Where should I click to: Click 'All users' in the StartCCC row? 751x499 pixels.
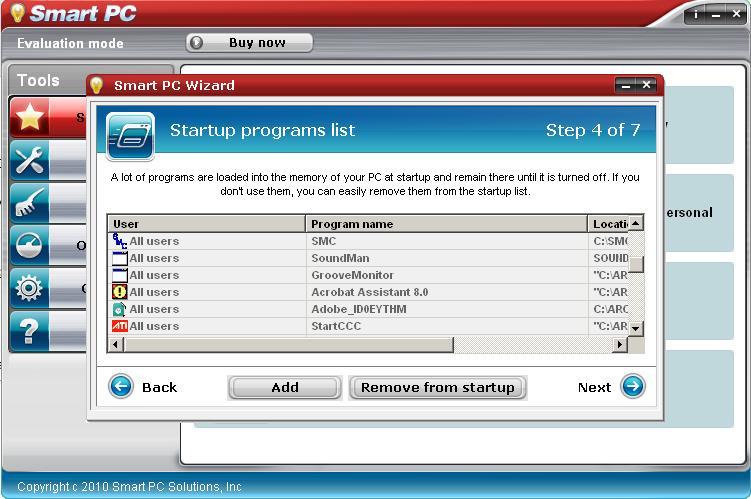(x=154, y=326)
